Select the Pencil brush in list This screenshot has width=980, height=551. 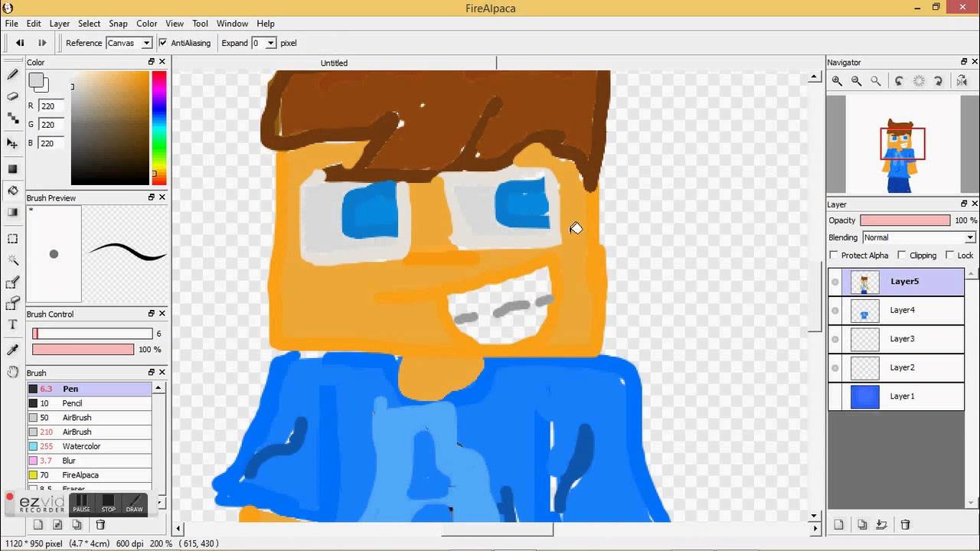[90, 403]
